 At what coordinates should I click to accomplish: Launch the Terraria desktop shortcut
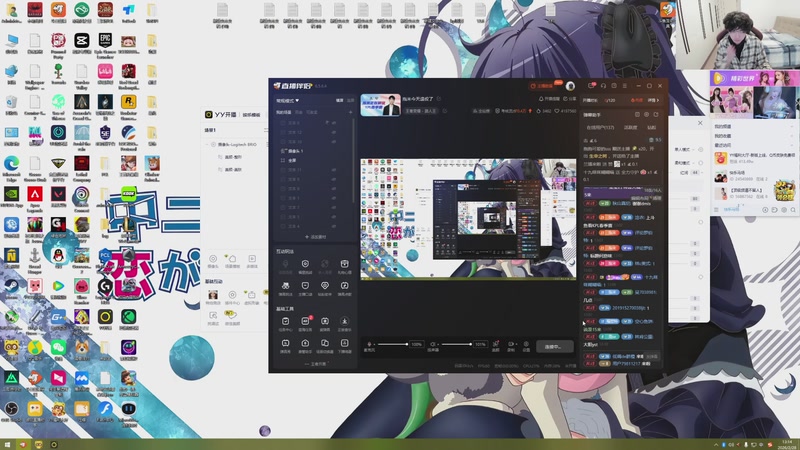[x=58, y=72]
